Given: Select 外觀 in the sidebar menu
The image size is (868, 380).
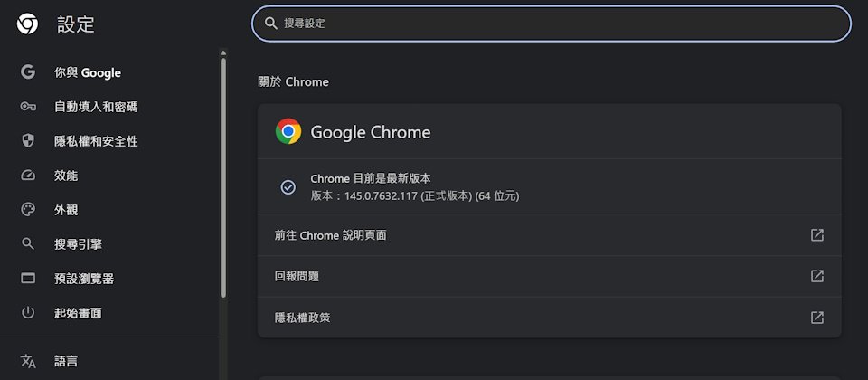Looking at the screenshot, I should point(66,210).
